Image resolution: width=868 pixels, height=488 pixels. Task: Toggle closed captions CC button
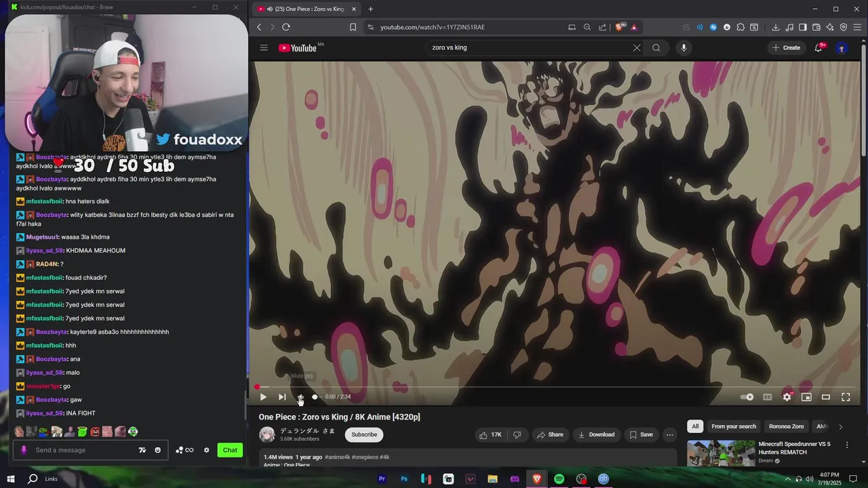tap(768, 397)
